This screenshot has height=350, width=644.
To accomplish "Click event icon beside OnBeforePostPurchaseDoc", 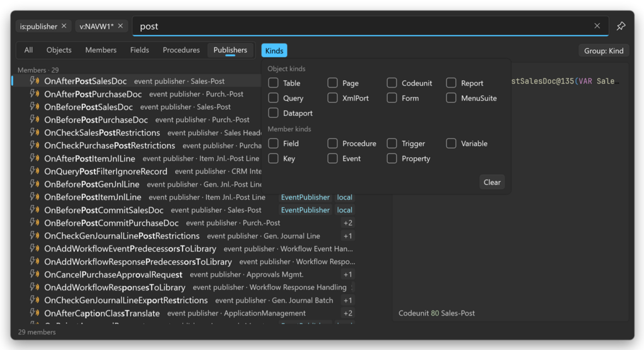I will [x=34, y=120].
